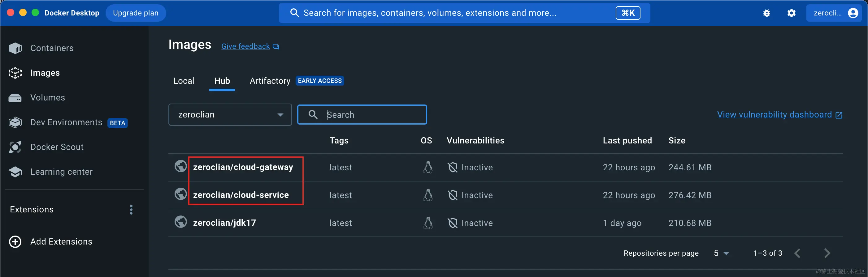Switch to the Artifactory tab

(270, 81)
